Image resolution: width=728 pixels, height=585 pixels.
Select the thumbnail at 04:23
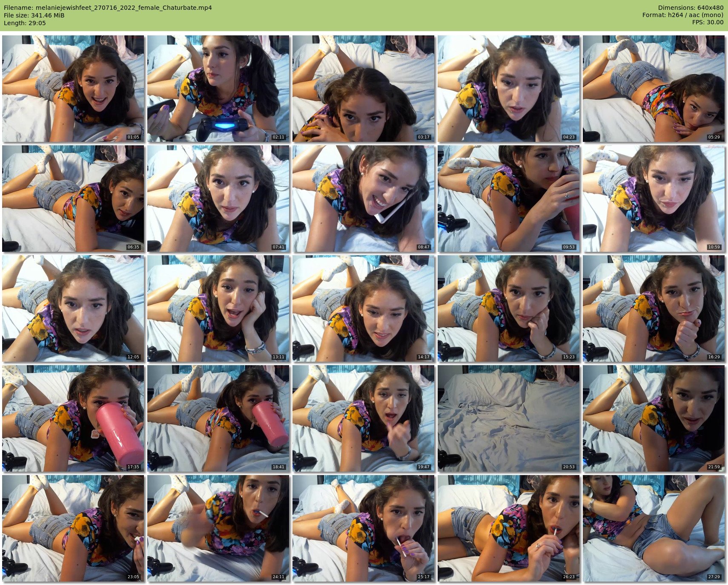pyautogui.click(x=508, y=89)
